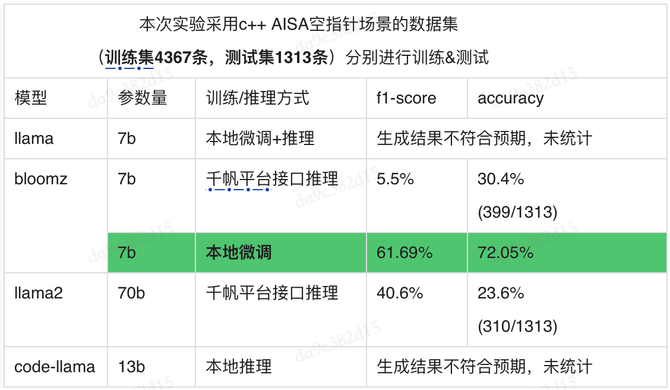670x390 pixels.
Task: Select the 本地微调+推理 cell
Action: point(281,138)
